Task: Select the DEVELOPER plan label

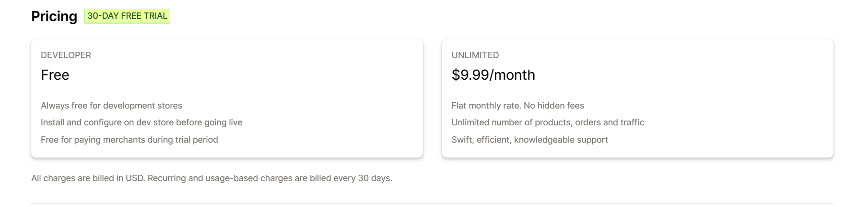Action: 66,55
